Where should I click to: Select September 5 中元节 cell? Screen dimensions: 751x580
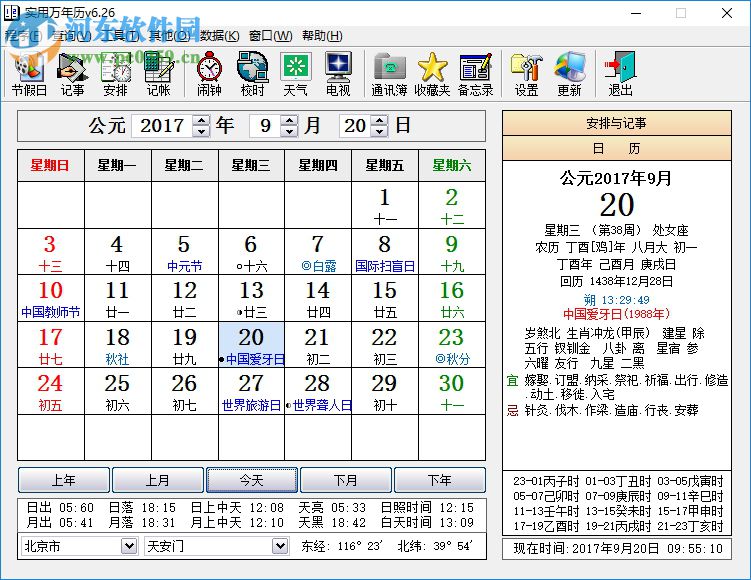pyautogui.click(x=184, y=252)
